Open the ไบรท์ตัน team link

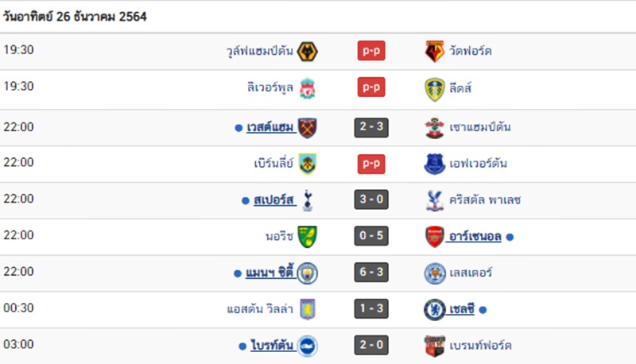click(x=272, y=346)
